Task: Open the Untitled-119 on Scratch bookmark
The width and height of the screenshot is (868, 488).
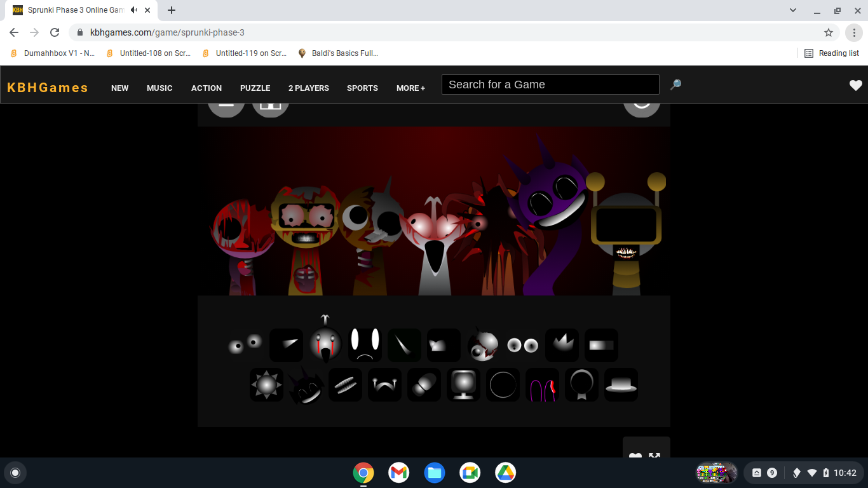Action: [x=245, y=53]
